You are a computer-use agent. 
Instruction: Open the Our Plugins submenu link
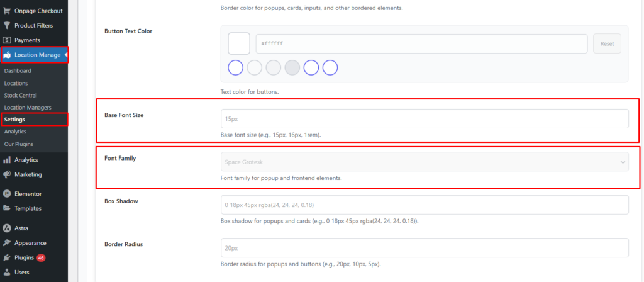coord(18,144)
